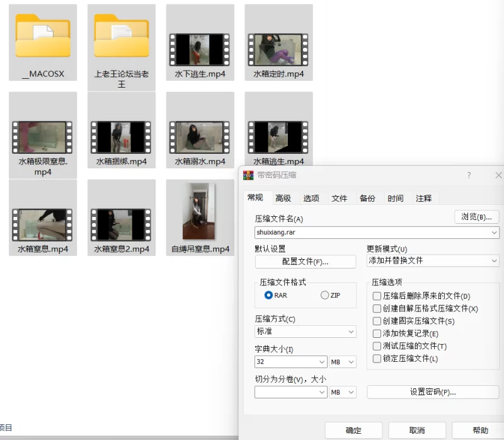Image resolution: width=504 pixels, height=440 pixels.
Task: Enable 测试压缩的文件 option
Action: pos(377,346)
